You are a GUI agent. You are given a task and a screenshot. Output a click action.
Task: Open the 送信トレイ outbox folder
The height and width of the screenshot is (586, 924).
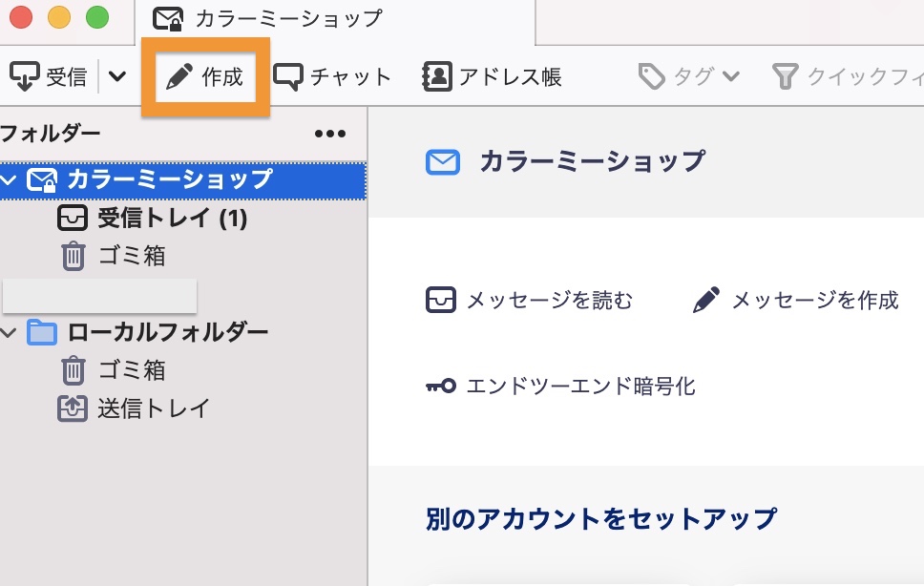[153, 408]
